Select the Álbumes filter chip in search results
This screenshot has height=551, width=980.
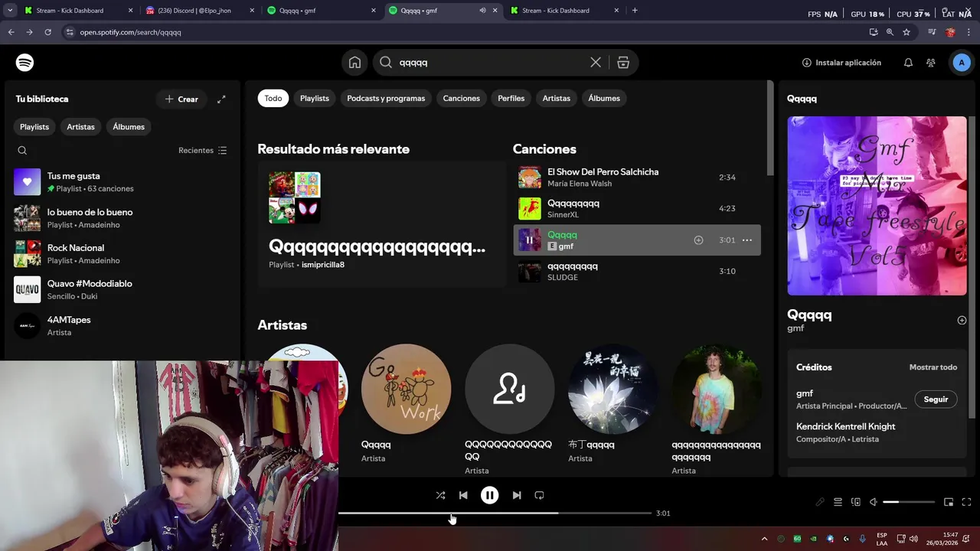[x=604, y=98]
